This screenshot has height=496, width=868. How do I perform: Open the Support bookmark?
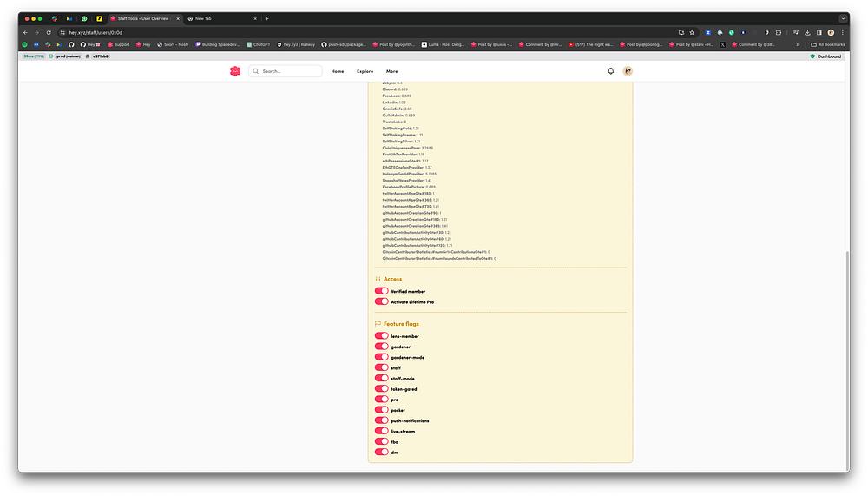pyautogui.click(x=118, y=44)
